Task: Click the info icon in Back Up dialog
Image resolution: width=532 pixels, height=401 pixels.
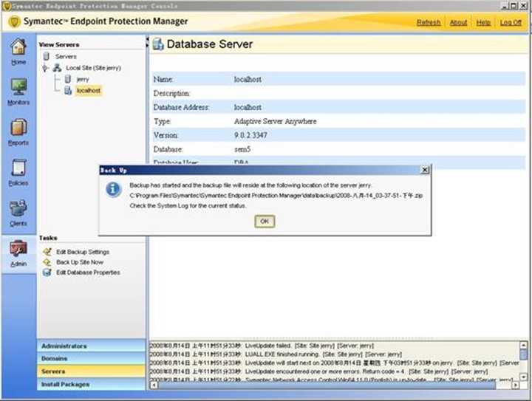Action: (x=113, y=189)
